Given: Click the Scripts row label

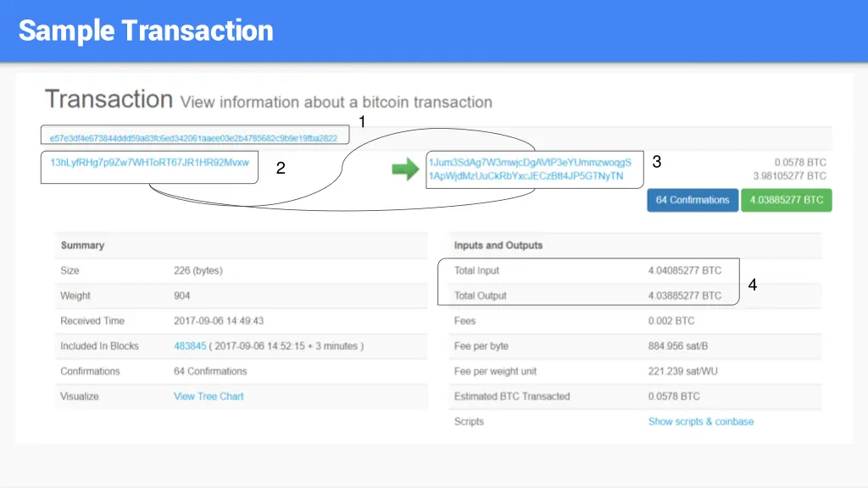Looking at the screenshot, I should (469, 421).
